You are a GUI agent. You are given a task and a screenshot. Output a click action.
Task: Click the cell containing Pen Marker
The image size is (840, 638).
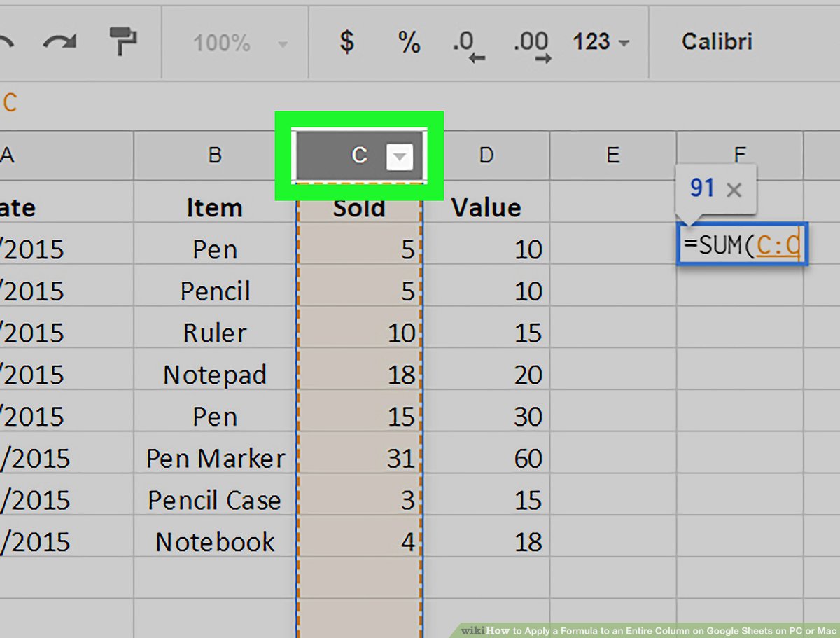coord(214,459)
